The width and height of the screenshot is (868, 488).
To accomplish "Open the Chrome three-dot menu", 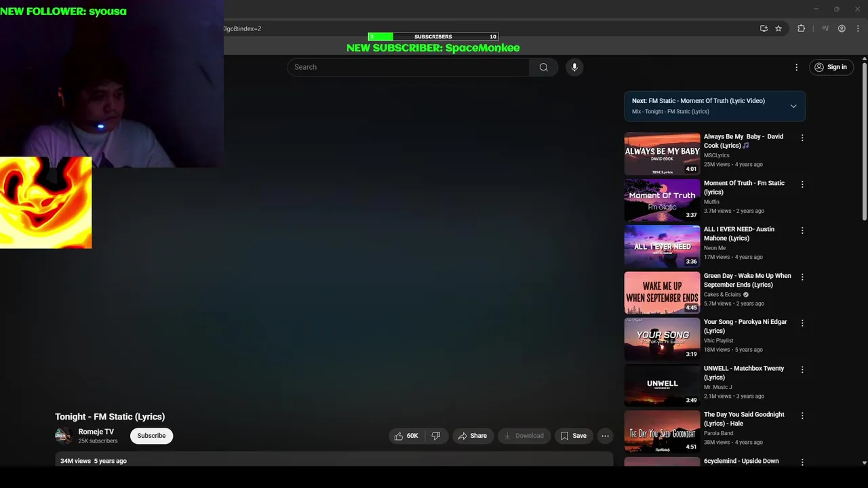I will (x=857, y=28).
